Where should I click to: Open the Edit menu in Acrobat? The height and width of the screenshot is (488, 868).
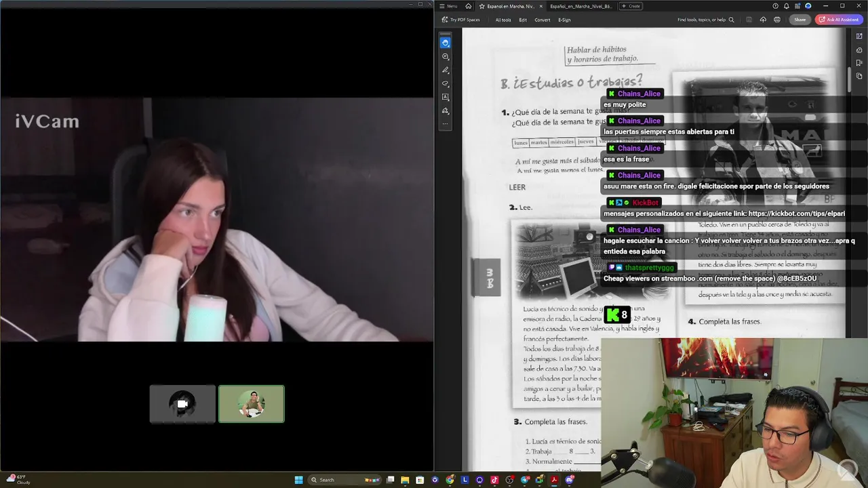coord(523,20)
